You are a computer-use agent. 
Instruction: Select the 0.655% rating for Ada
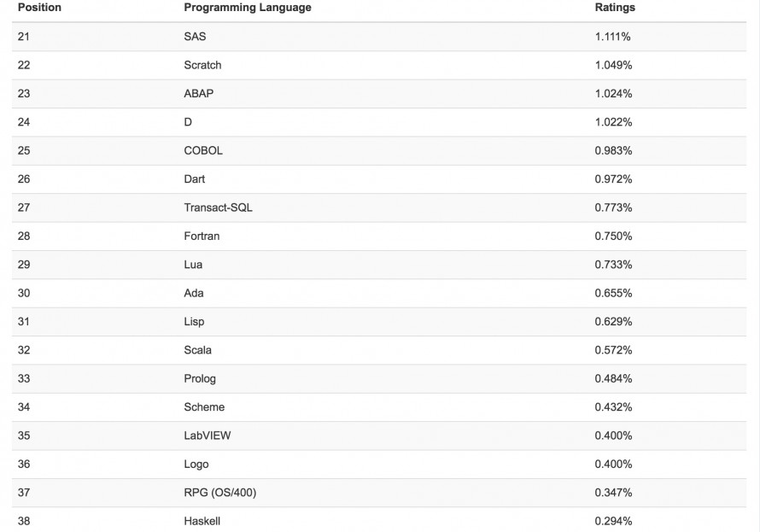(x=613, y=293)
